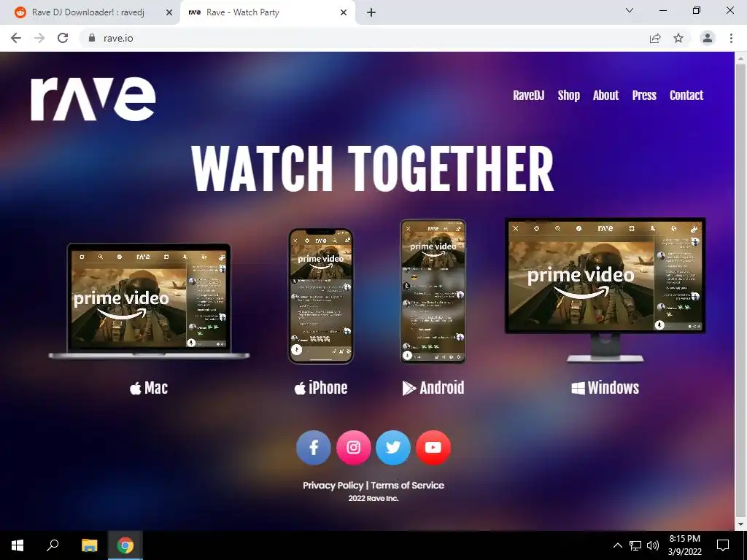Click the MacBook prime video screenshot

[149, 301]
